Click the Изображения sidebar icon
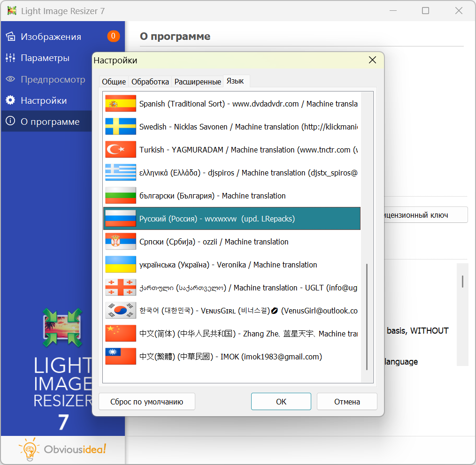 [x=11, y=37]
